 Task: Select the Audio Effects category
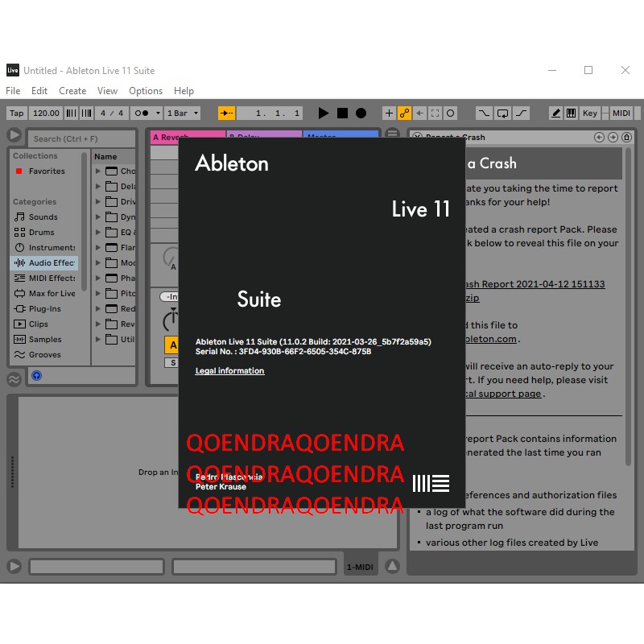pos(44,263)
